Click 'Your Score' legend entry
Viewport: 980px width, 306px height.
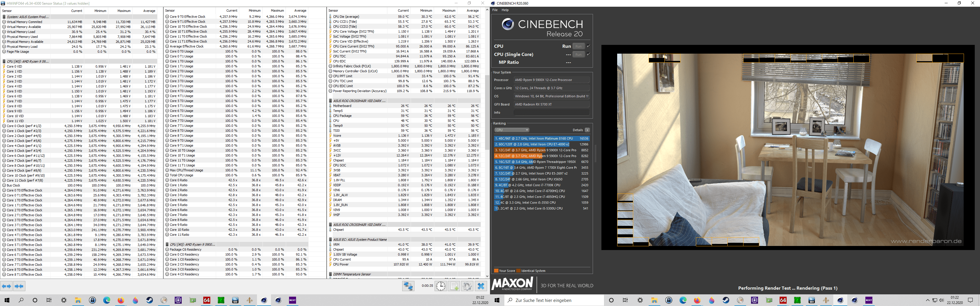505,271
